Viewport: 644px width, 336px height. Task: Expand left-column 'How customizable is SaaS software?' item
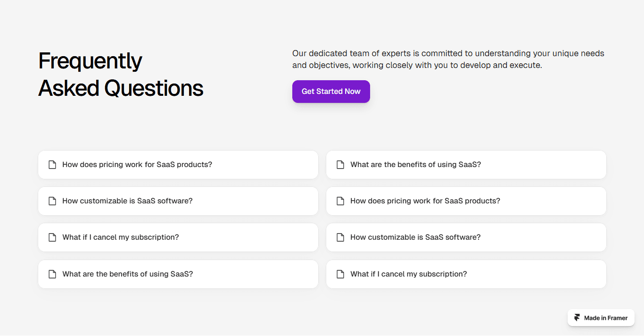click(x=178, y=201)
